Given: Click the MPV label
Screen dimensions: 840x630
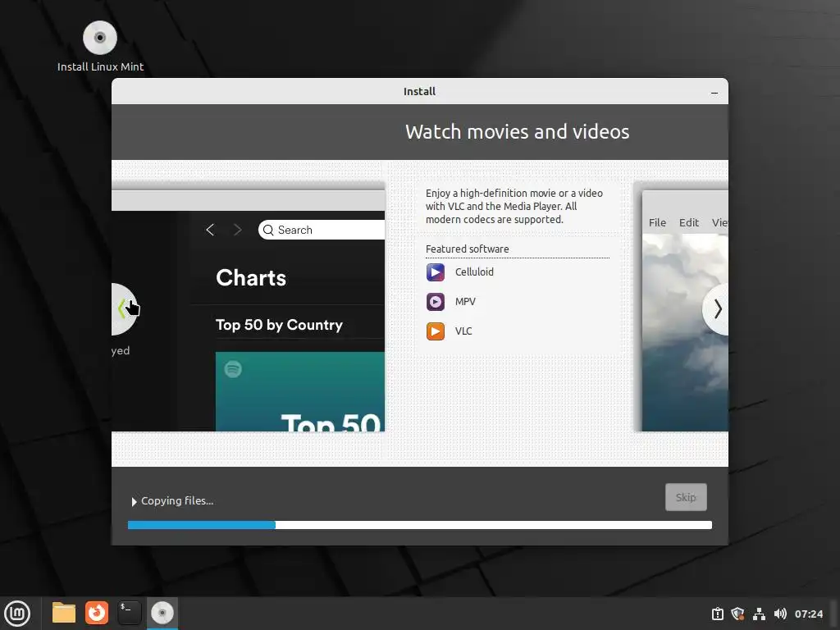Looking at the screenshot, I should 465,302.
